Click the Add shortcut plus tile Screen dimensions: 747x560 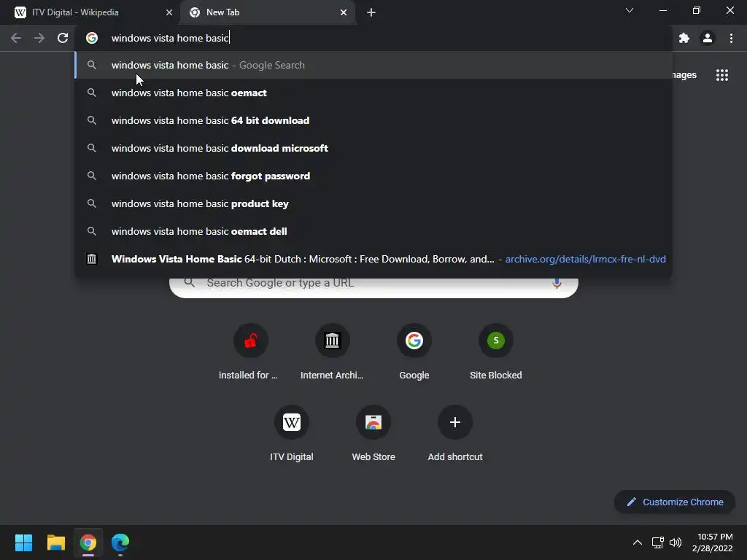[x=455, y=434]
